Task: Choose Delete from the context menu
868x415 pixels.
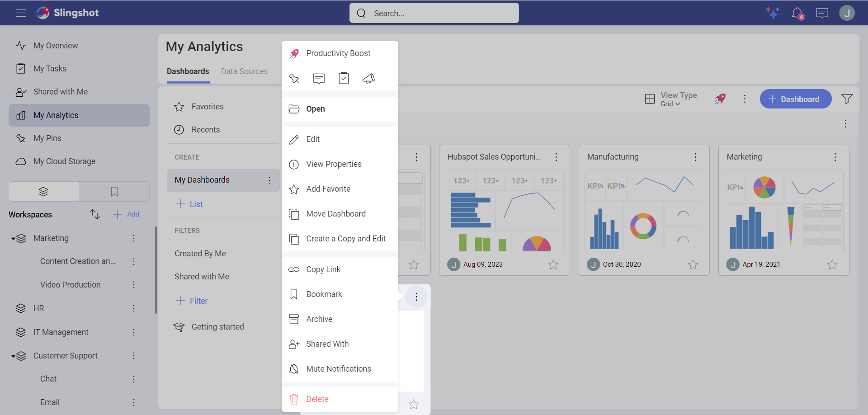Action: [340, 399]
